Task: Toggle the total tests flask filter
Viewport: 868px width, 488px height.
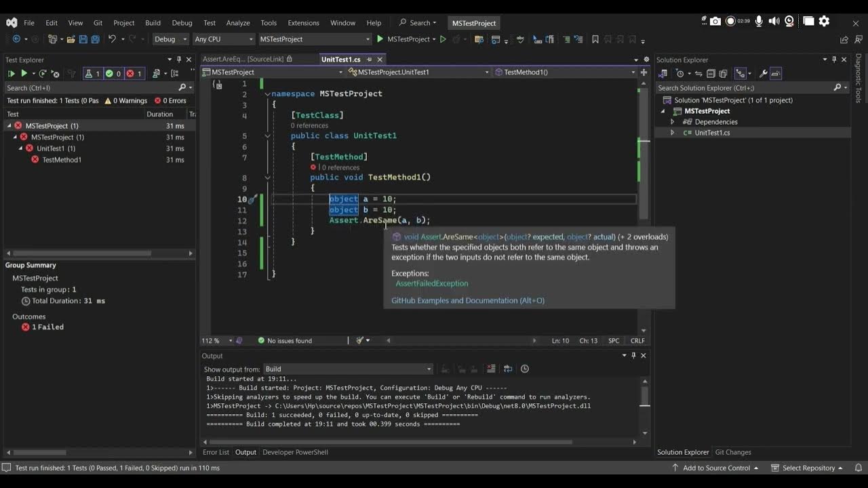Action: (x=92, y=73)
